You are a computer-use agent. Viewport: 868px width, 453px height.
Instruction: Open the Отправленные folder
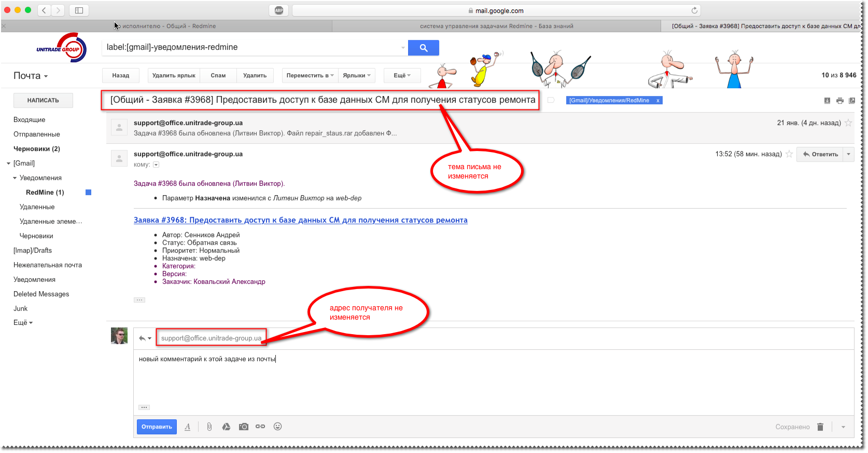click(36, 134)
